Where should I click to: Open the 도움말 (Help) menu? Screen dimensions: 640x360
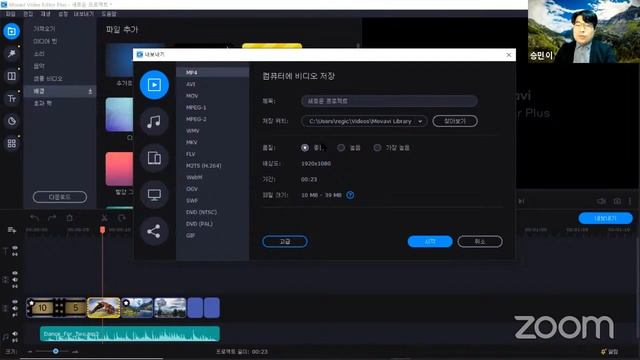109,14
